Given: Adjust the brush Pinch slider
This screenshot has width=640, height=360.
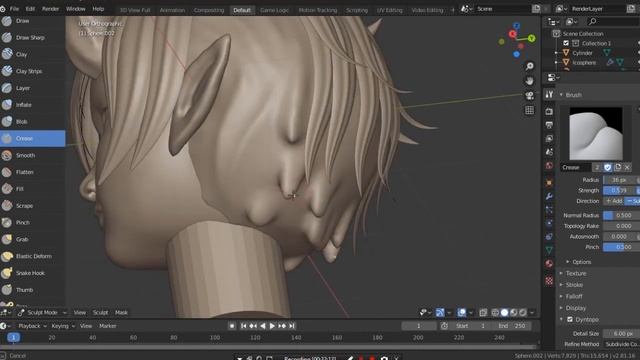Looking at the screenshot, I should pyautogui.click(x=621, y=247).
